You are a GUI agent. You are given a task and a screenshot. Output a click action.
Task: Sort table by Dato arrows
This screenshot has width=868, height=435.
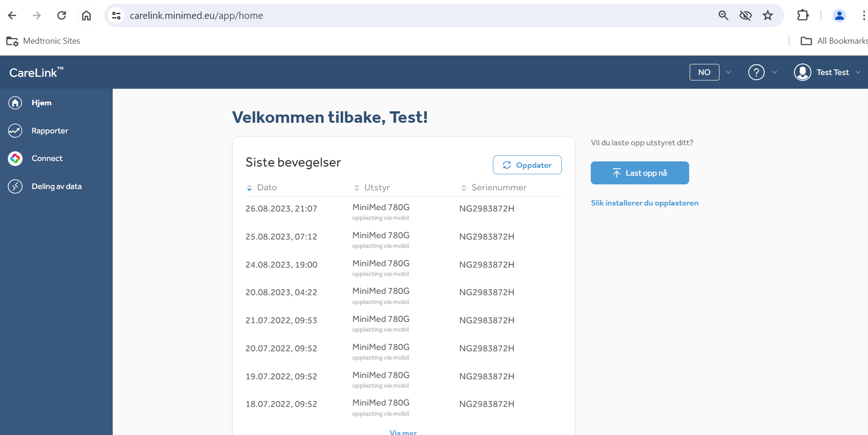click(x=249, y=188)
